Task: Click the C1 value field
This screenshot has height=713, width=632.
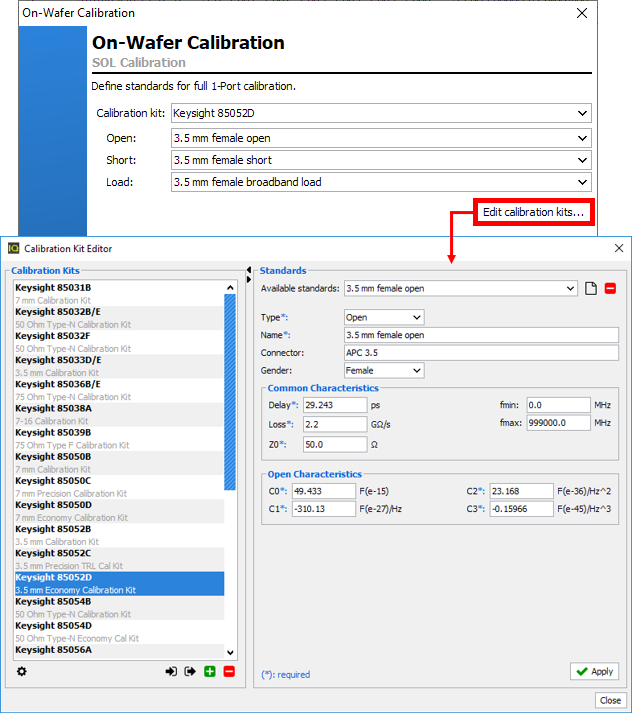Action: tap(324, 509)
